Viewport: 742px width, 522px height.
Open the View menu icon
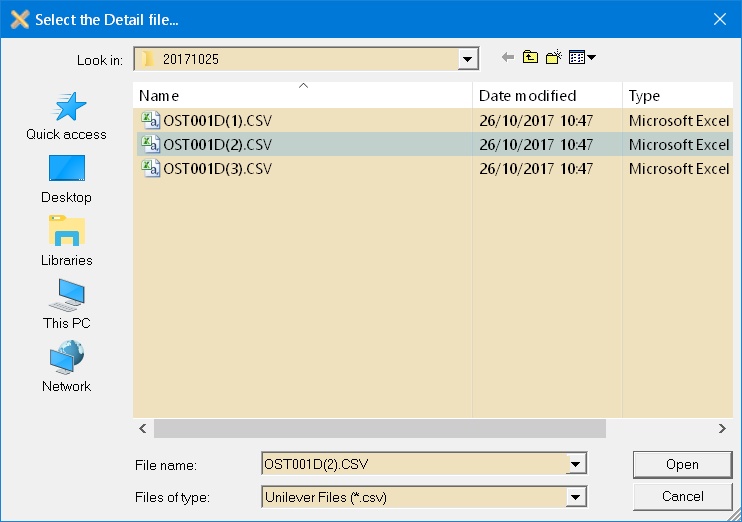click(x=581, y=58)
